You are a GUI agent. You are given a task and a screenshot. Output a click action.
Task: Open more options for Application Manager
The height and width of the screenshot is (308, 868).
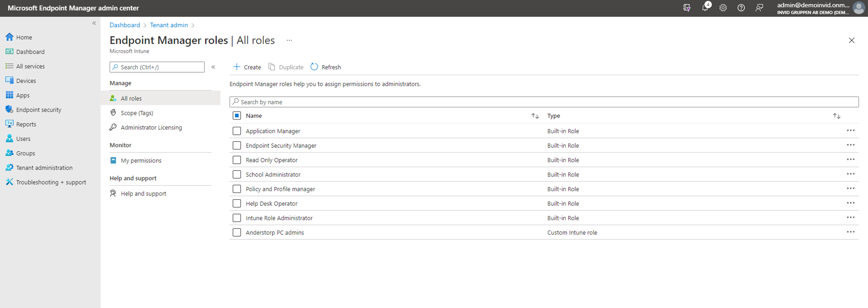(851, 130)
